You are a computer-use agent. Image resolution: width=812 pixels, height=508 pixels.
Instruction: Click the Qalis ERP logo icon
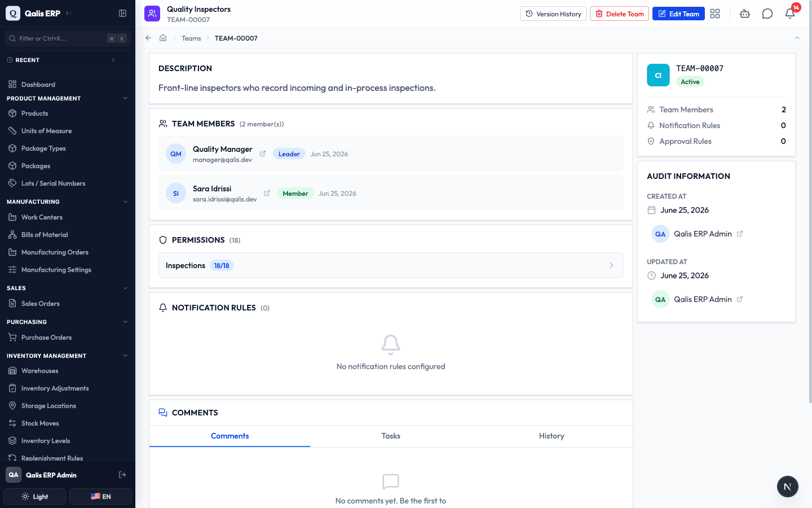point(13,14)
